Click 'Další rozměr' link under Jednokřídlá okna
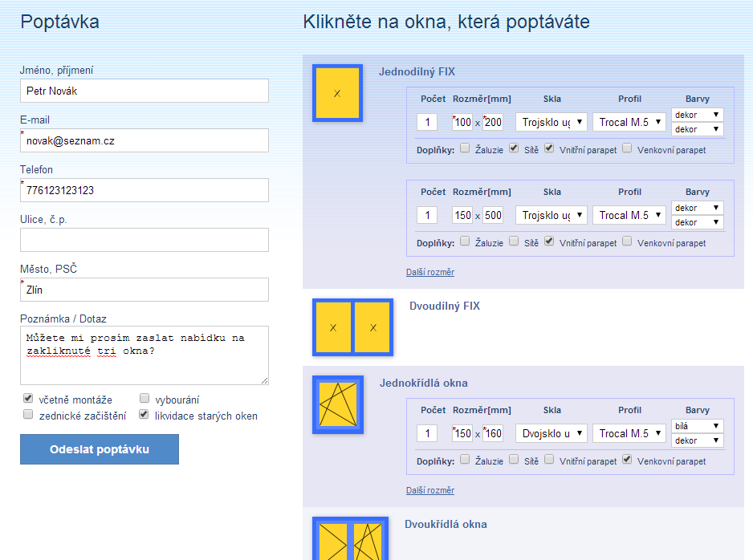The image size is (753, 560). point(430,490)
